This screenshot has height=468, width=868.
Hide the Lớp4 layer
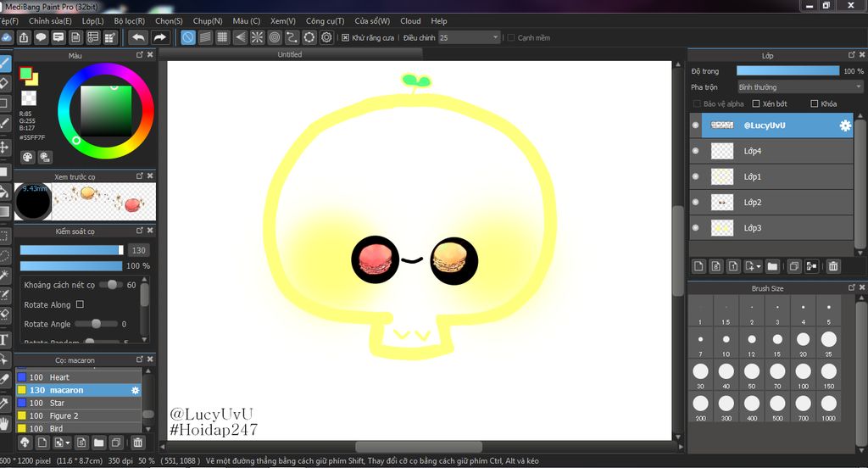(x=695, y=151)
